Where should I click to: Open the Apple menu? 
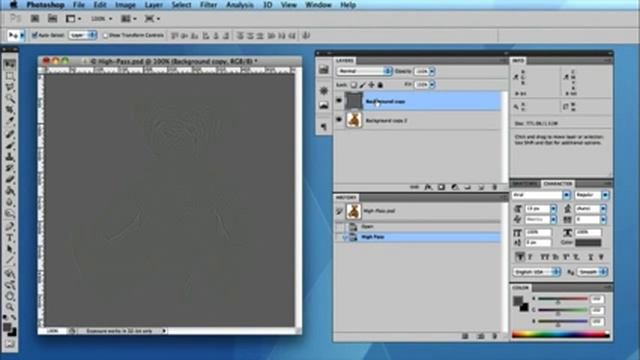13,5
